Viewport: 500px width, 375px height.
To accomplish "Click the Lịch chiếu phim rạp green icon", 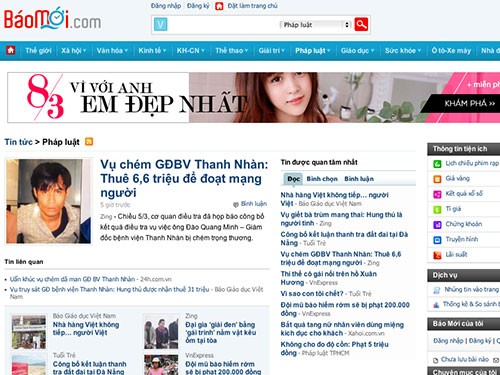I will 437,163.
